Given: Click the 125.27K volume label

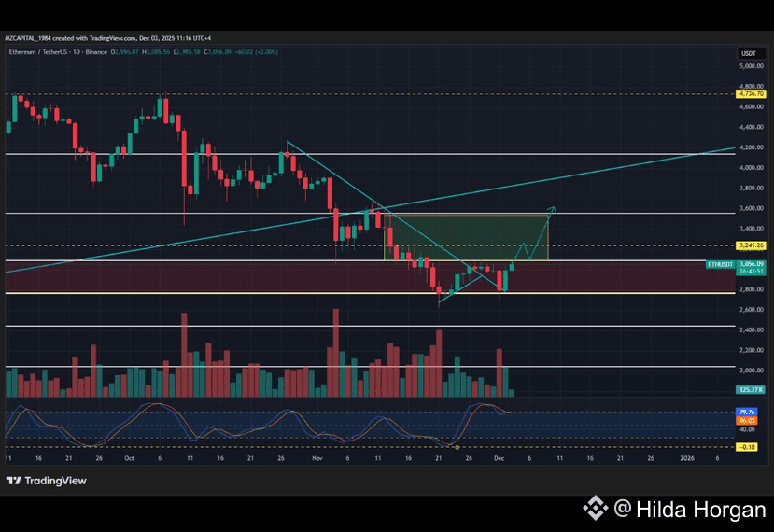Looking at the screenshot, I should click(751, 389).
